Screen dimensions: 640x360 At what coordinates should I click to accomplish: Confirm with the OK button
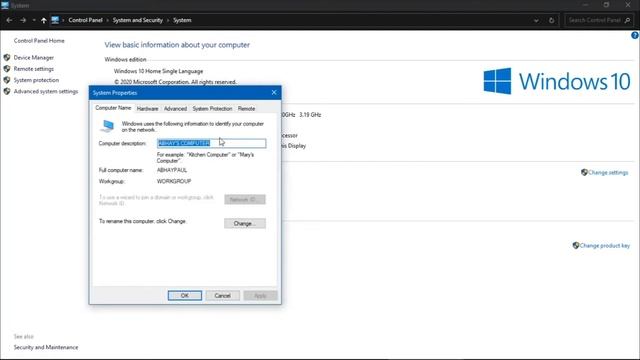184,296
